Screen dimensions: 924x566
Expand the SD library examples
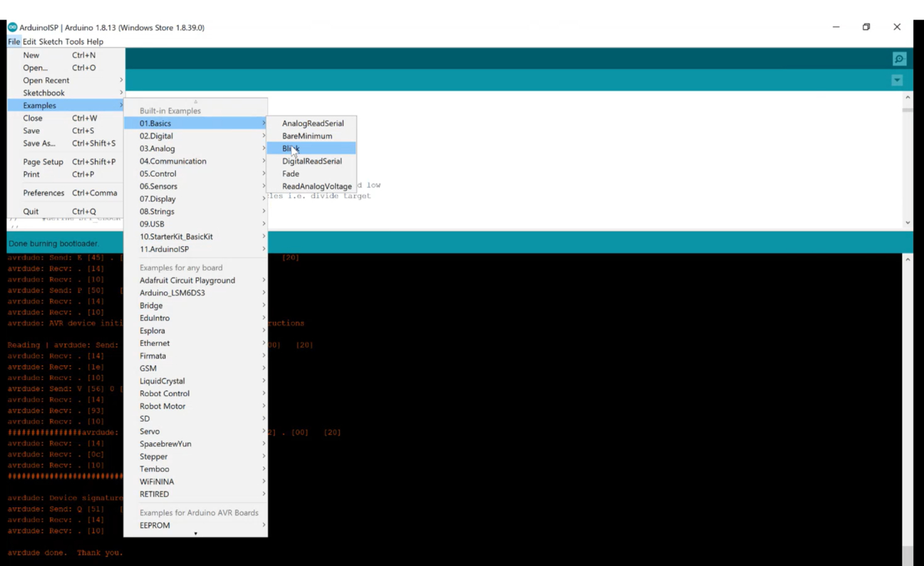[x=196, y=419]
